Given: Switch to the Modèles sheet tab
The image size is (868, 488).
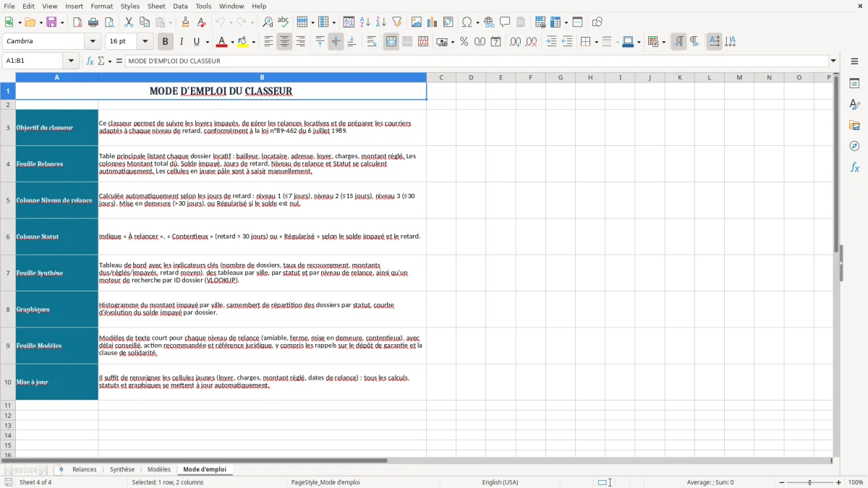Looking at the screenshot, I should [159, 469].
